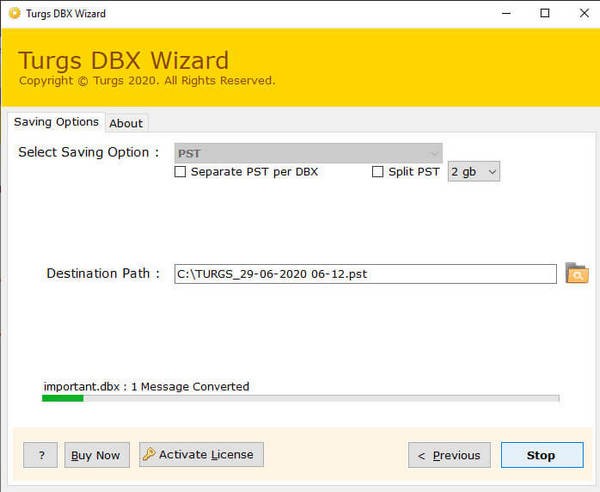Click the copyright Turgs 2020 text
Image resolution: width=600 pixels, height=492 pixels.
click(x=147, y=81)
